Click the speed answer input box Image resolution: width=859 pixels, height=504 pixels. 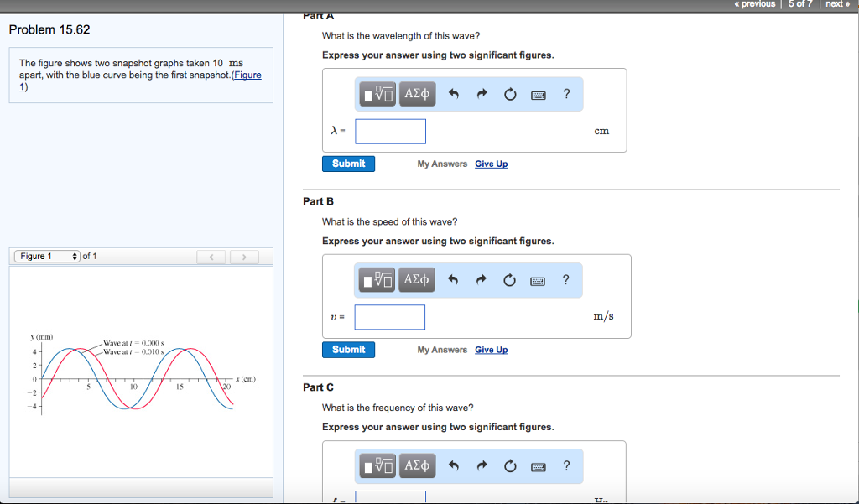point(390,317)
